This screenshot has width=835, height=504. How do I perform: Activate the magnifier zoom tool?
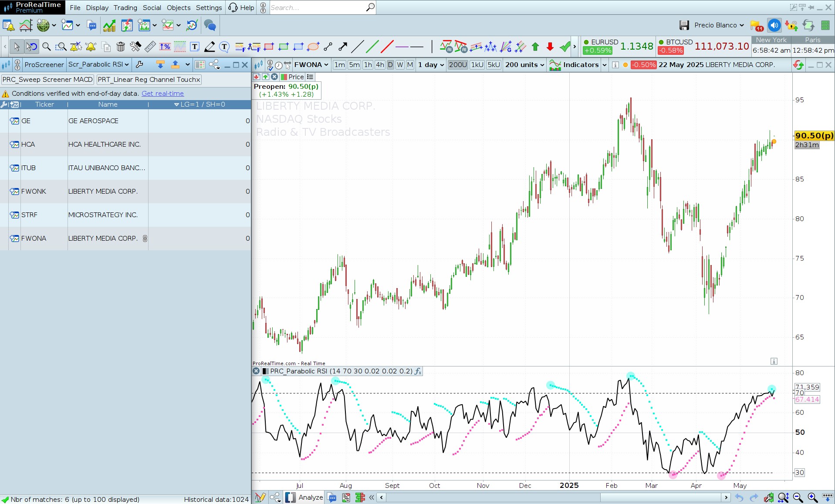(46, 47)
